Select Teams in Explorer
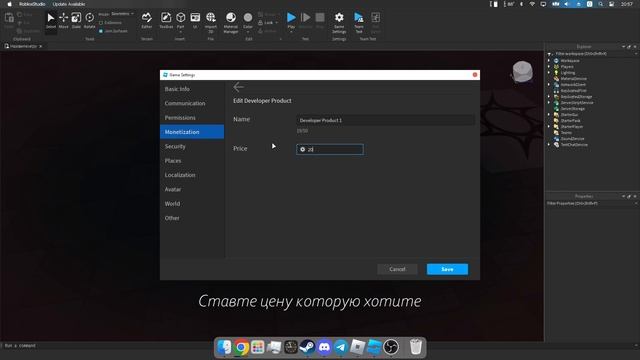The width and height of the screenshot is (640, 360). (x=566, y=133)
